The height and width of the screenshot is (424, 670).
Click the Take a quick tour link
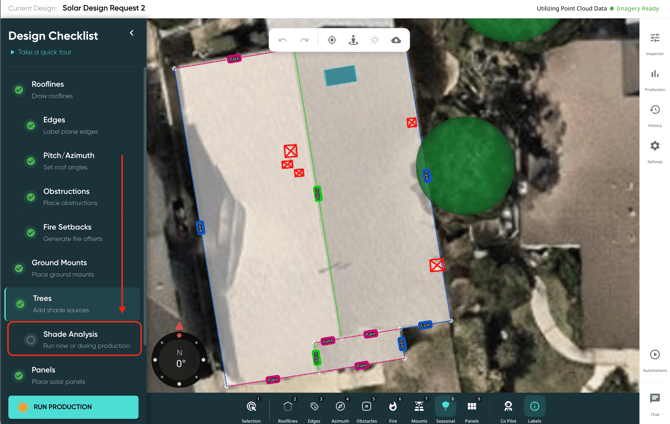point(44,52)
